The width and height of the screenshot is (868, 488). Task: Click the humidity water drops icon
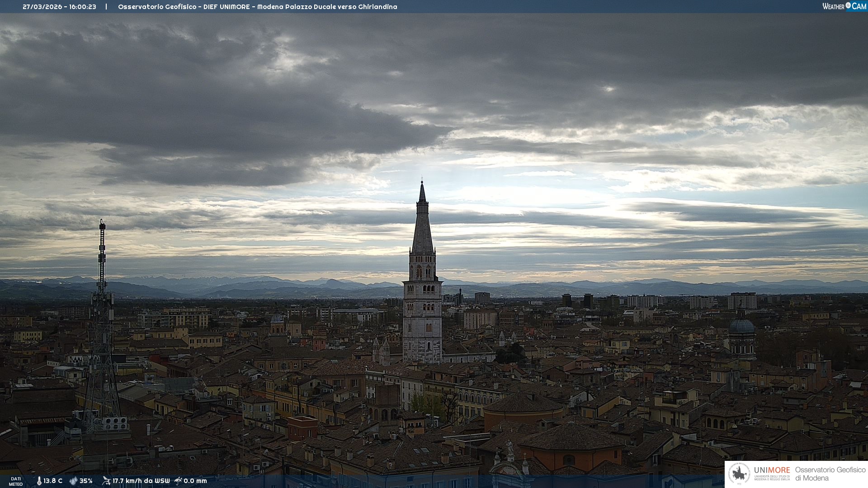73,481
